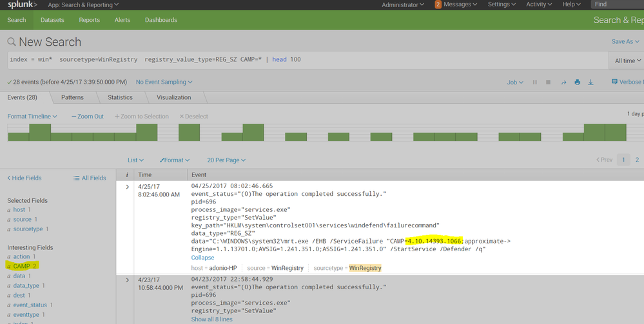The image size is (644, 324).
Task: Open the Administrator menu
Action: (x=402, y=5)
